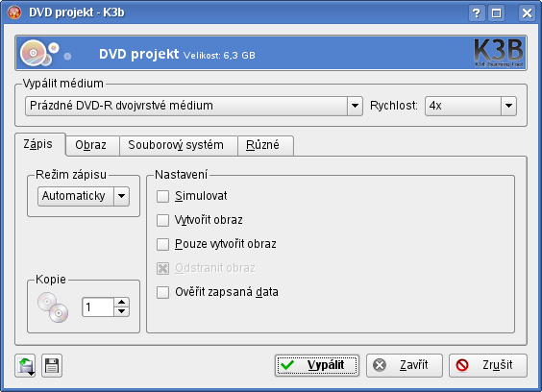Toggle the Vytvořit obraz checkbox
This screenshot has width=542, height=392.
pyautogui.click(x=162, y=220)
